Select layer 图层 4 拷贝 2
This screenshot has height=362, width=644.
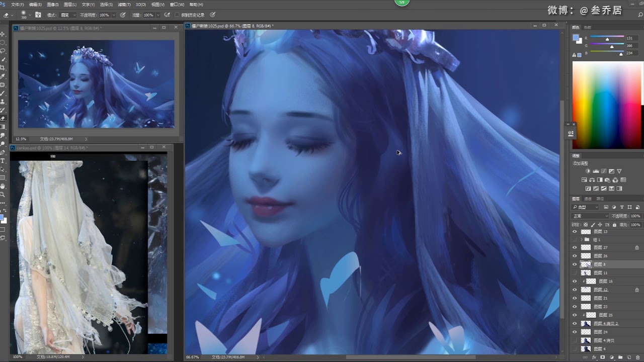click(606, 323)
